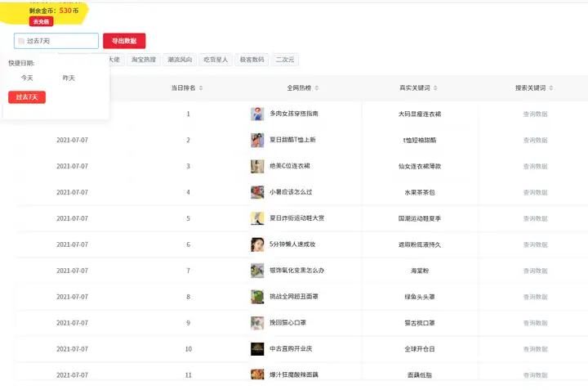The width and height of the screenshot is (588, 390).
Task: Choose 过去7天 quick date option
Action: [27, 97]
